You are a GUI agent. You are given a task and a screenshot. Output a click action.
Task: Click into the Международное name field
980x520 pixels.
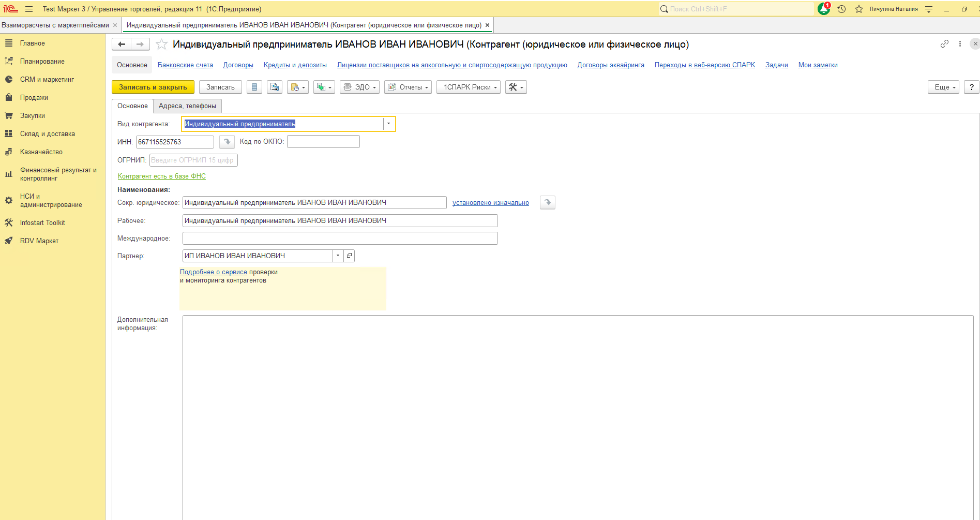pos(340,238)
